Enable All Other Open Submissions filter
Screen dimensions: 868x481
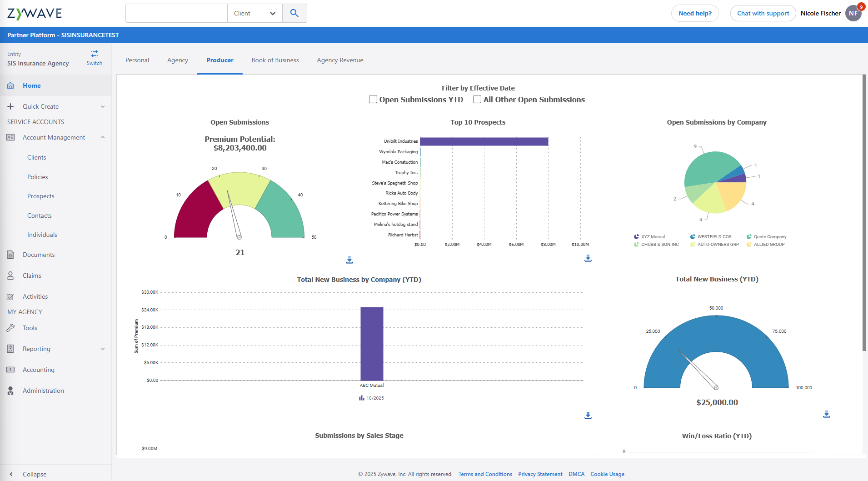pyautogui.click(x=477, y=99)
